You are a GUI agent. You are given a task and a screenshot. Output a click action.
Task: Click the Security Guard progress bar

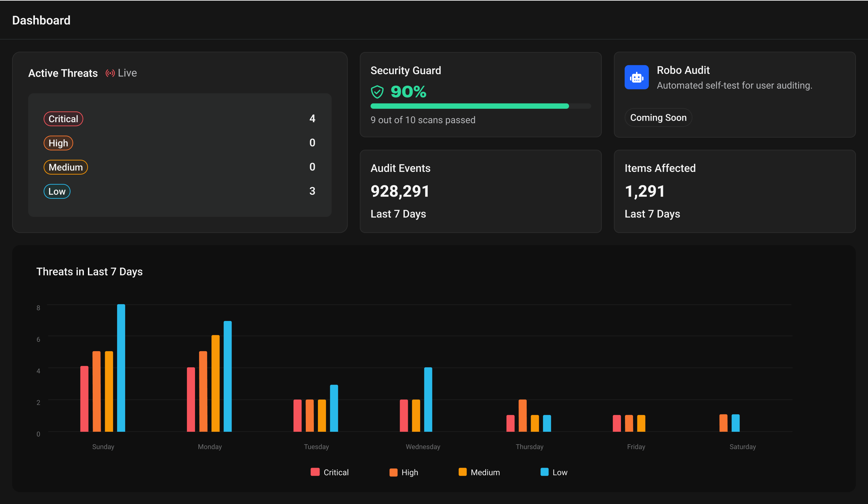[x=480, y=106]
